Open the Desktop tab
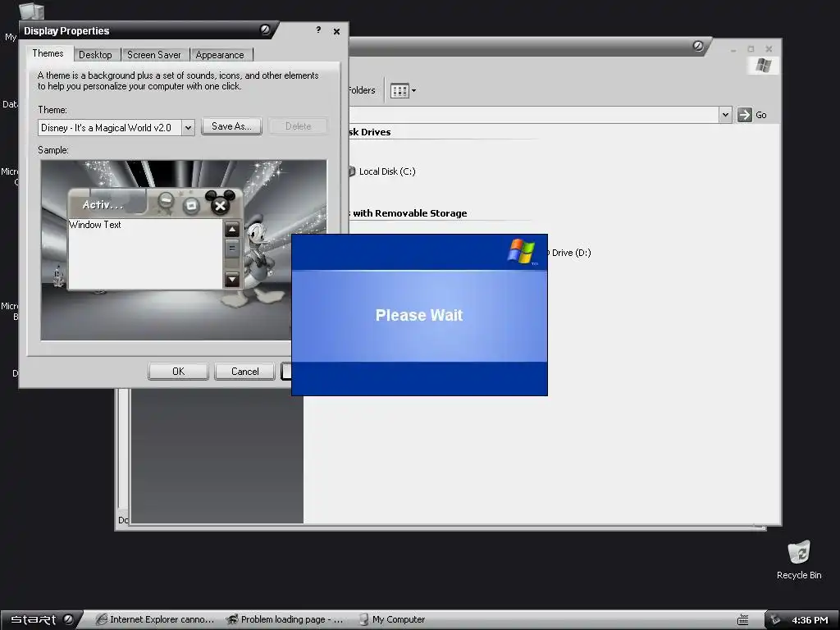840x630 pixels. point(95,55)
